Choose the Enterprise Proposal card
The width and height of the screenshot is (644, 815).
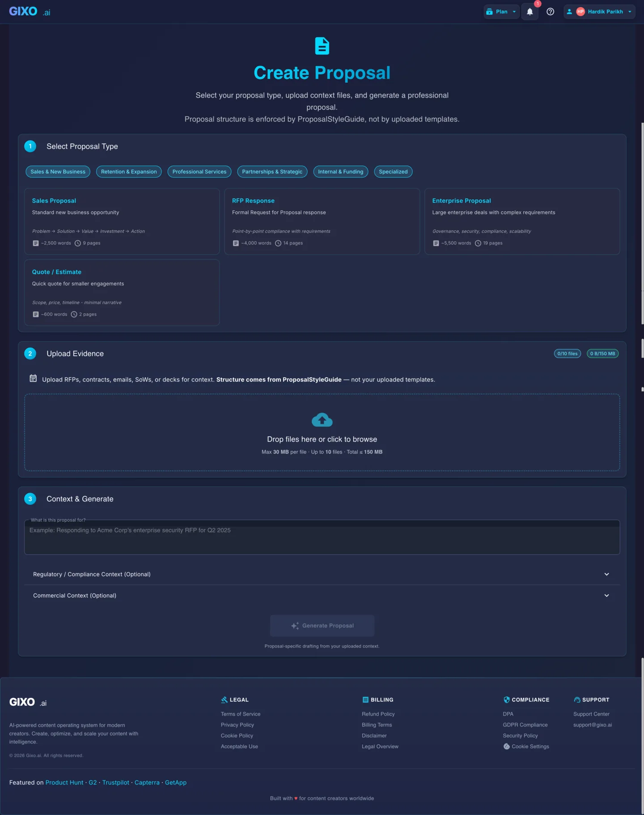click(522, 222)
